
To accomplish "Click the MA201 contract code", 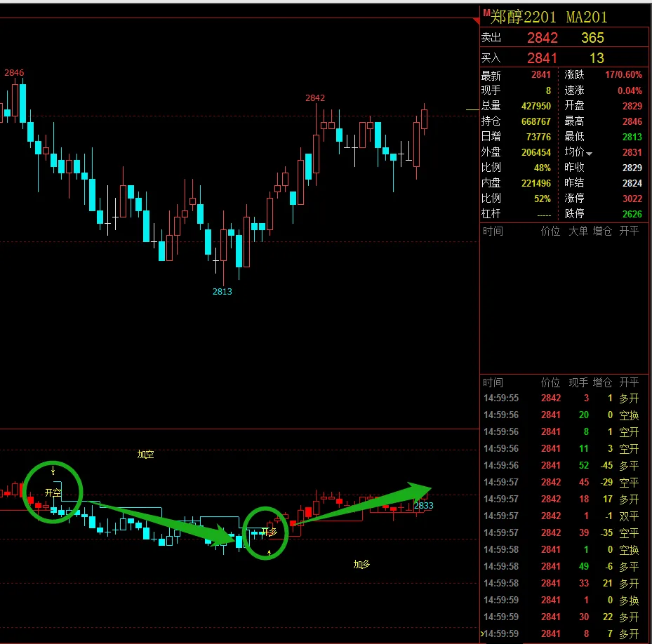I will click(x=587, y=17).
